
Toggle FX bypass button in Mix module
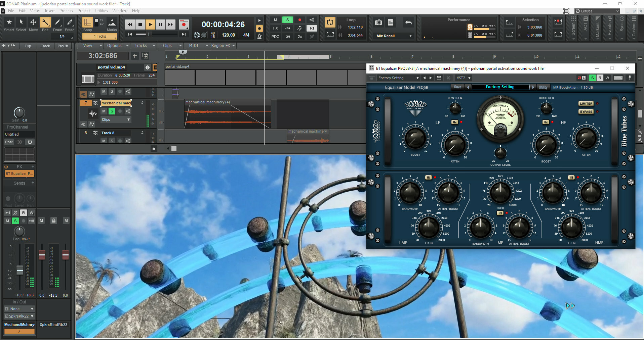(x=275, y=28)
